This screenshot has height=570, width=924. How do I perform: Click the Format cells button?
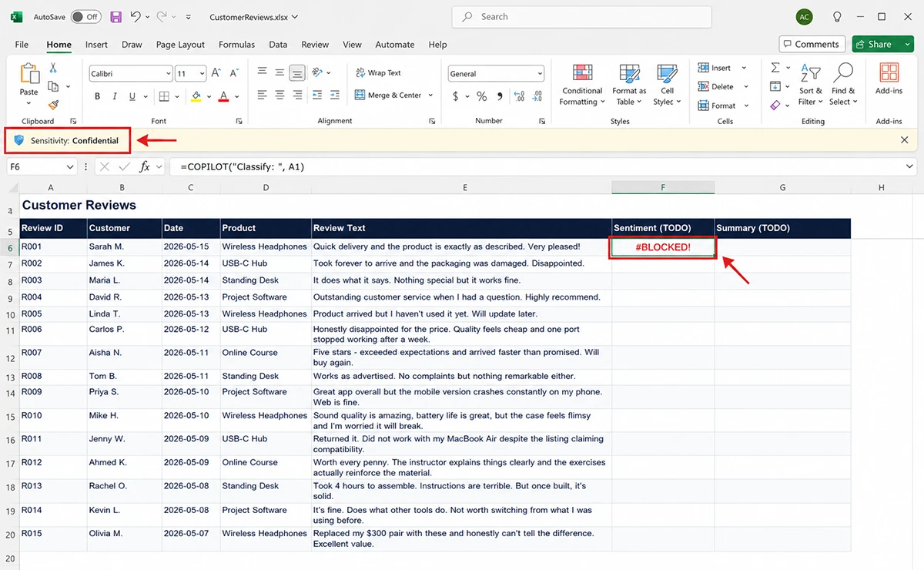coord(716,106)
